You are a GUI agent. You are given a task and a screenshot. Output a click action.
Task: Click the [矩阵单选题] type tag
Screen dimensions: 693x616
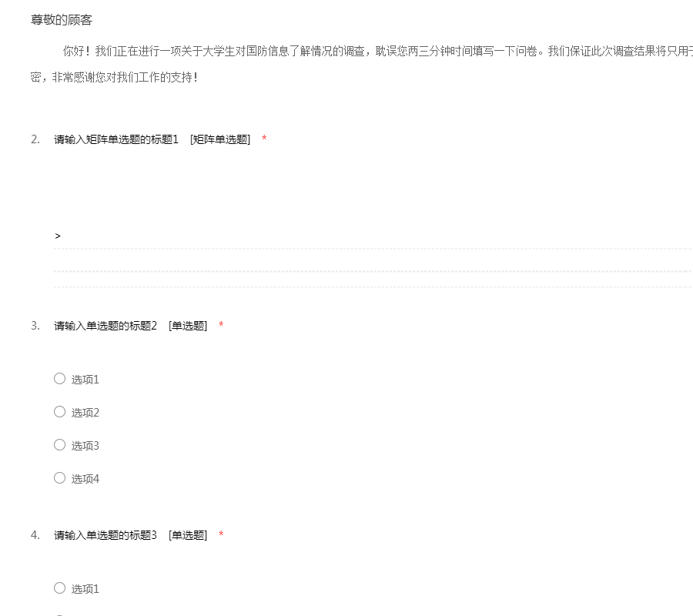220,139
